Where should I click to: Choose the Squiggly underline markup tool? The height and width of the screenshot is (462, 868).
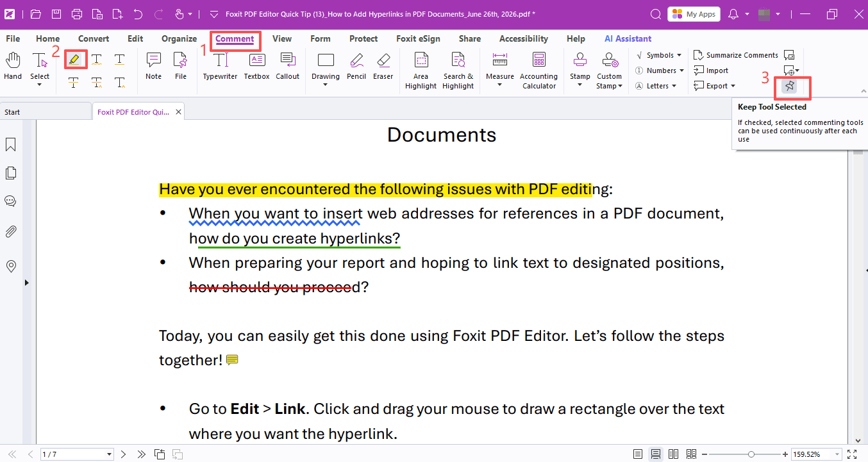pos(96,60)
